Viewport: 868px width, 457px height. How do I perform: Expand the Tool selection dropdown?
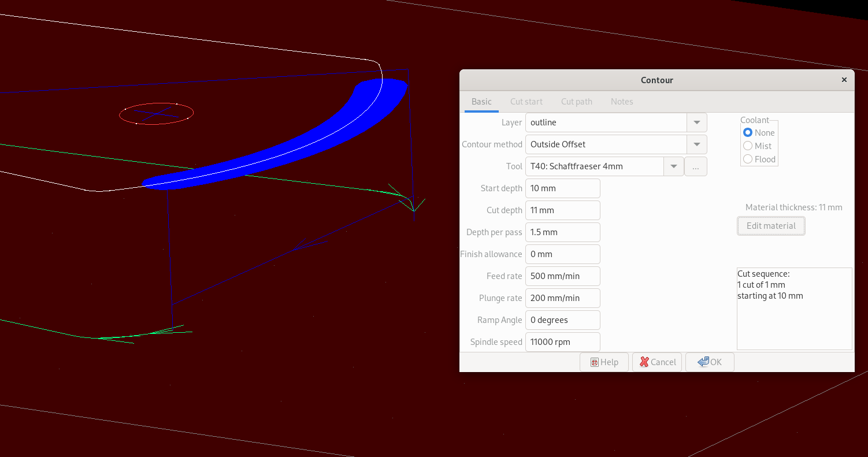[x=673, y=166]
